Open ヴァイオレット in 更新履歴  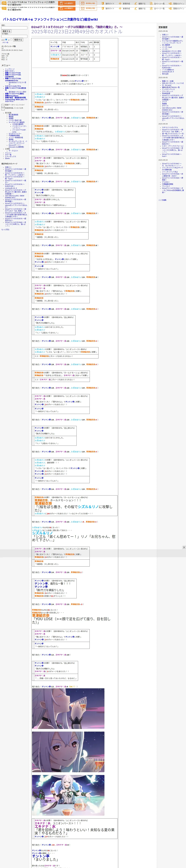[x=167, y=91]
